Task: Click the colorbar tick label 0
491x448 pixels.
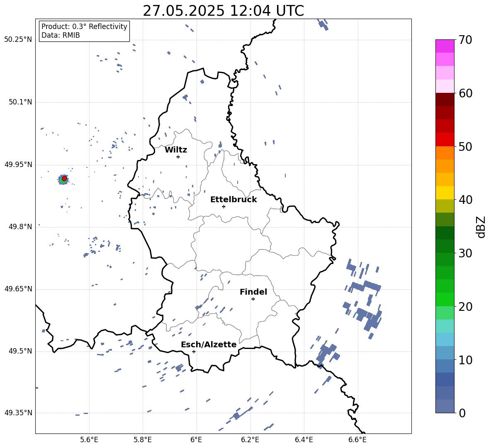Action: pos(462,413)
